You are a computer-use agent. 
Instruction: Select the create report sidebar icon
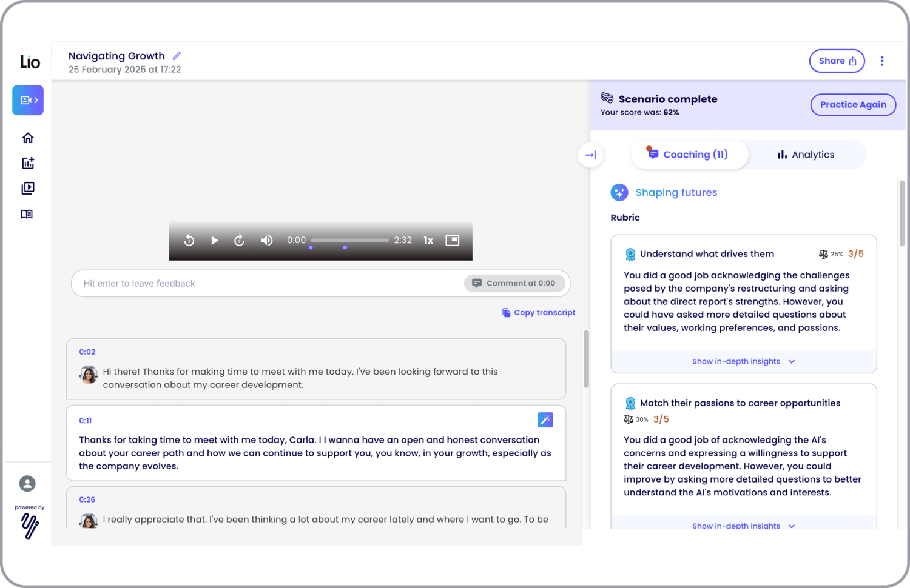click(x=27, y=163)
